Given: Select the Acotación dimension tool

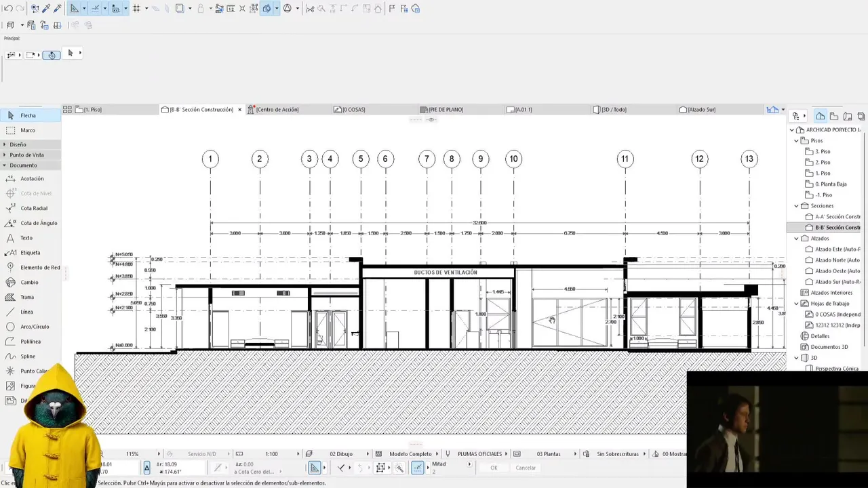Looking at the screenshot, I should 31,179.
